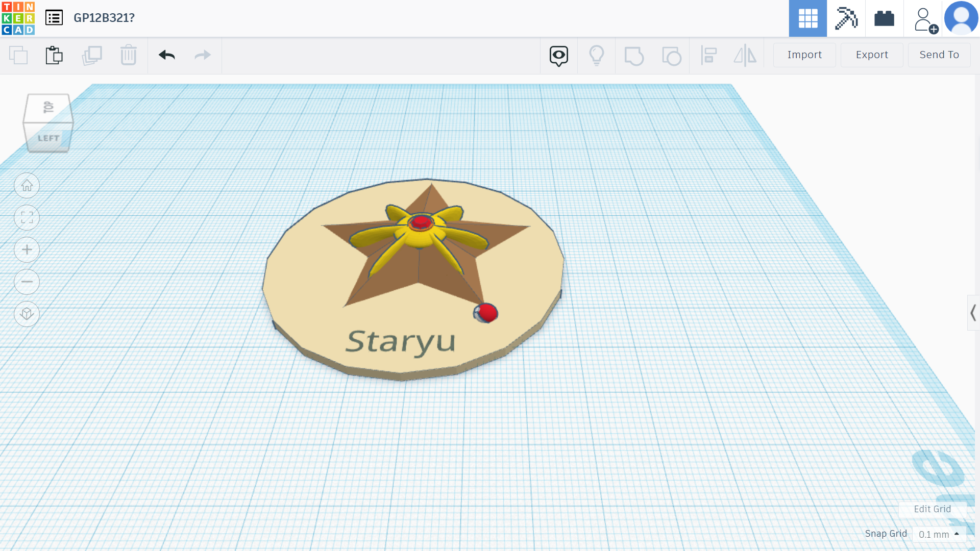Open the Snap Grid 0.1 mm dropdown

point(939,534)
